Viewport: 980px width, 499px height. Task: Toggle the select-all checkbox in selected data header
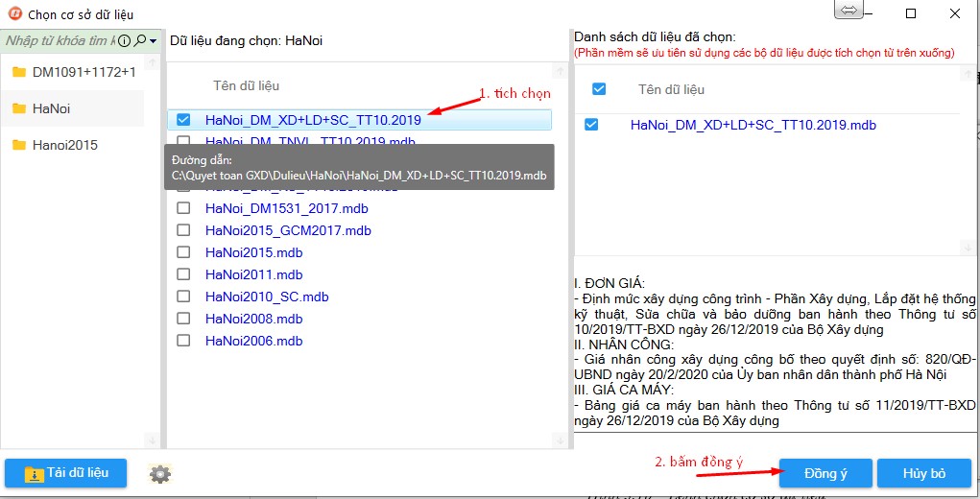pyautogui.click(x=599, y=89)
